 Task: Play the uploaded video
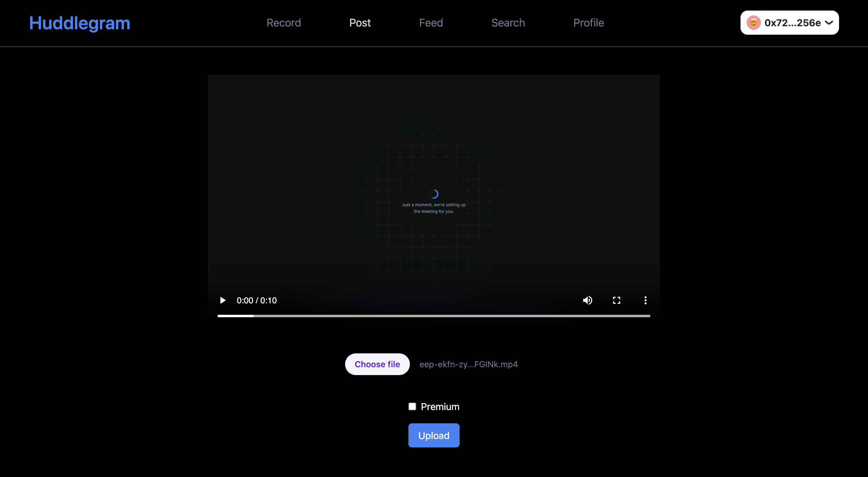223,300
